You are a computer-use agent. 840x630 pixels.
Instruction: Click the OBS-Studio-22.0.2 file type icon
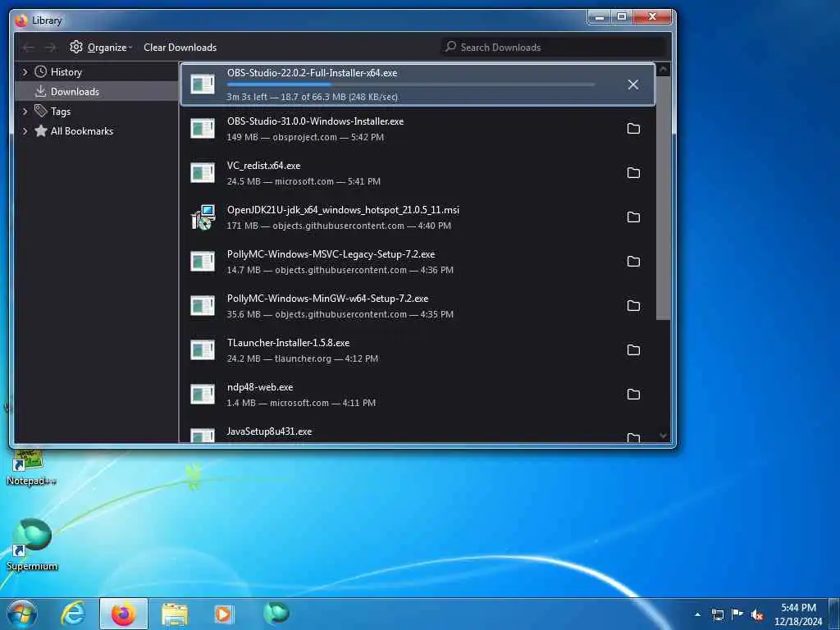(x=203, y=84)
